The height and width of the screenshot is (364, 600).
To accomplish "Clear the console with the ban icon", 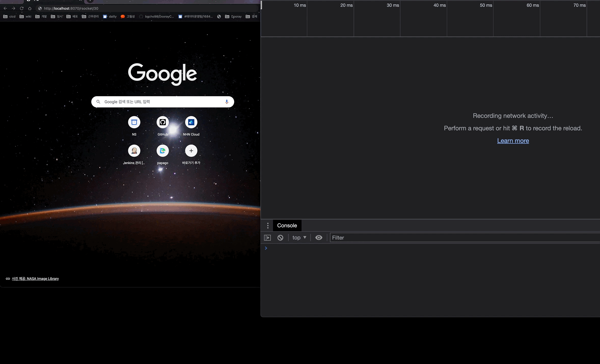I will tap(280, 237).
